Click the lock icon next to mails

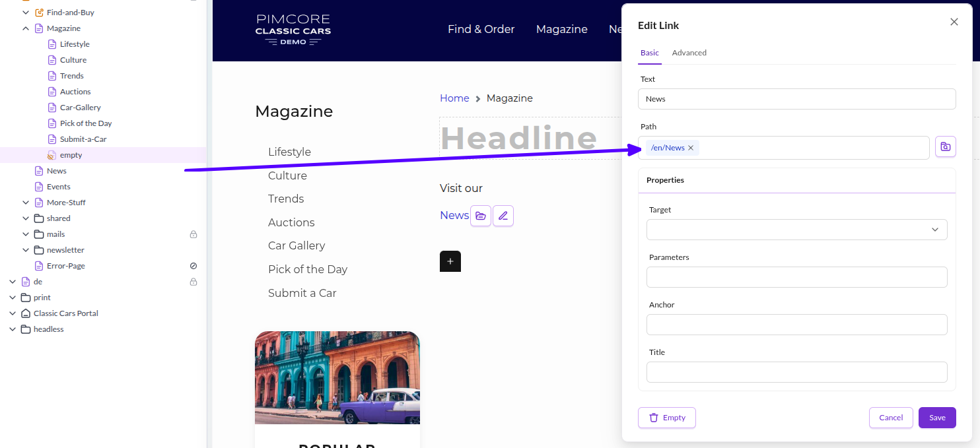coord(193,234)
